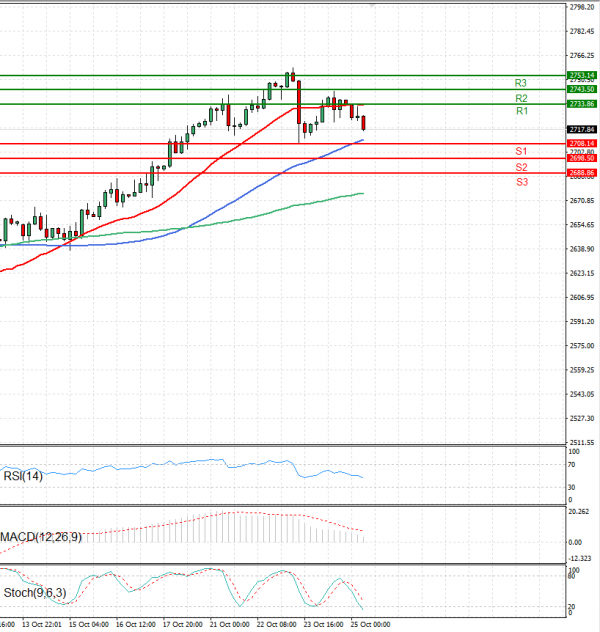Click the current price label 2717.84
The width and height of the screenshot is (600, 632).
(582, 129)
